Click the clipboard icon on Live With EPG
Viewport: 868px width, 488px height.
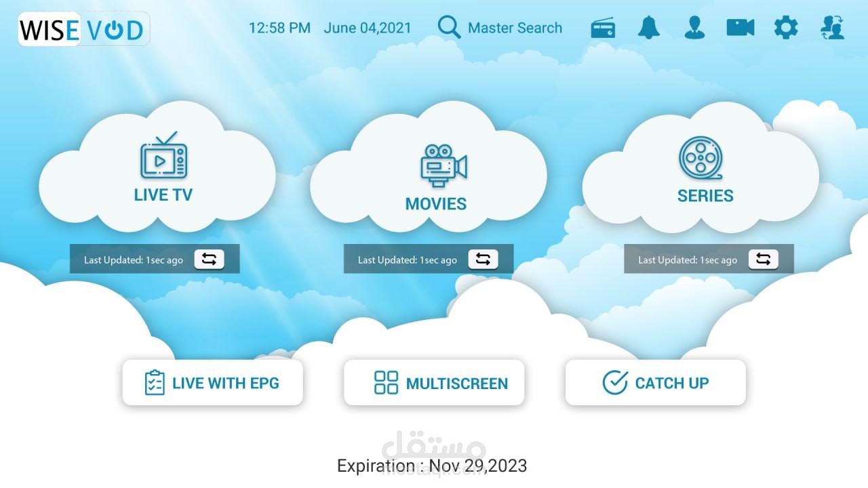(x=155, y=382)
